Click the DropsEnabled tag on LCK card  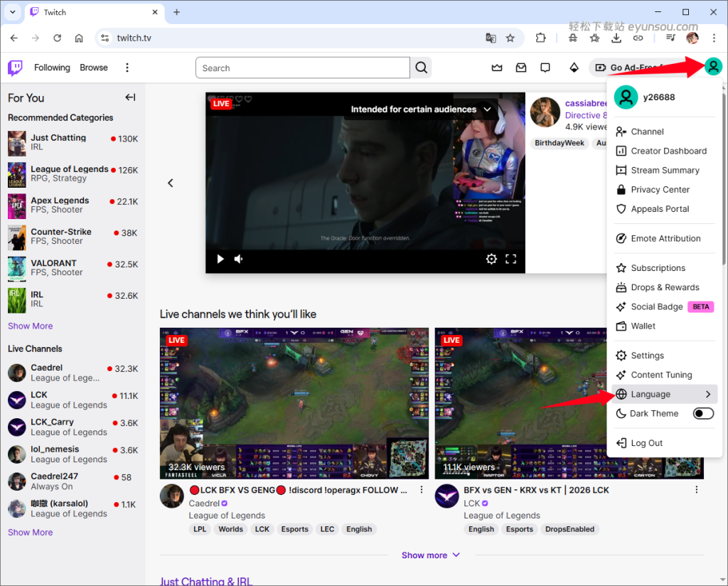[569, 529]
